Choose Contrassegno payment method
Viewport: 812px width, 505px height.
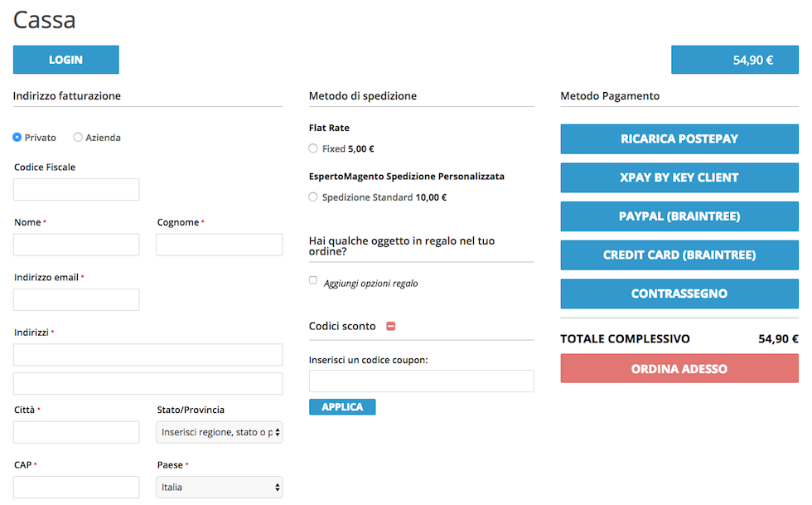click(x=679, y=294)
